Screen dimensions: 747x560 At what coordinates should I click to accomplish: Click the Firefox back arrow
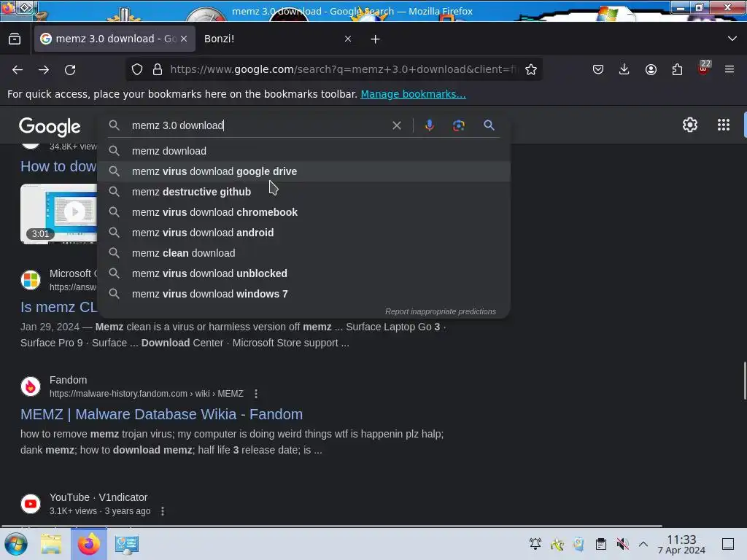coord(18,69)
